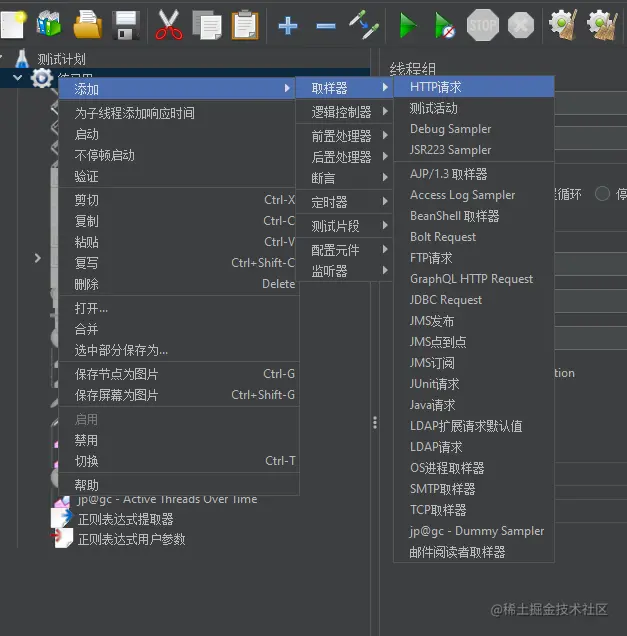
Task: Choose BeanShell 取样器
Action: pos(474,216)
